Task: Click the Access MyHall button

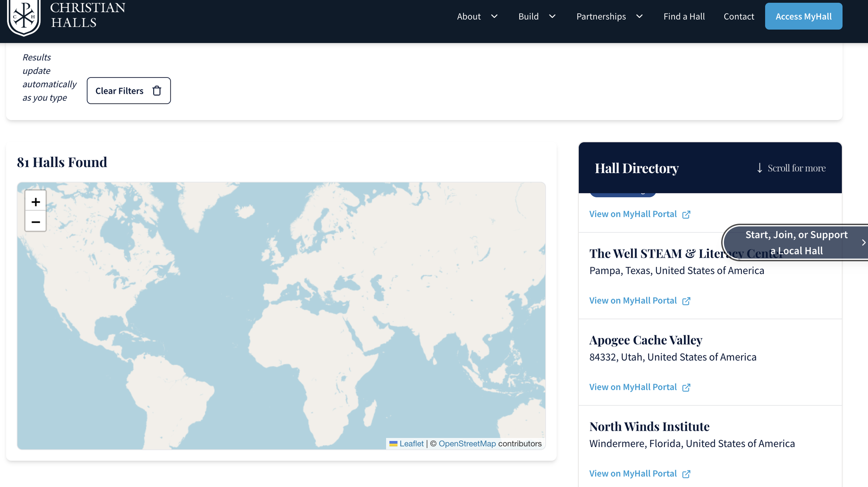Action: point(803,16)
